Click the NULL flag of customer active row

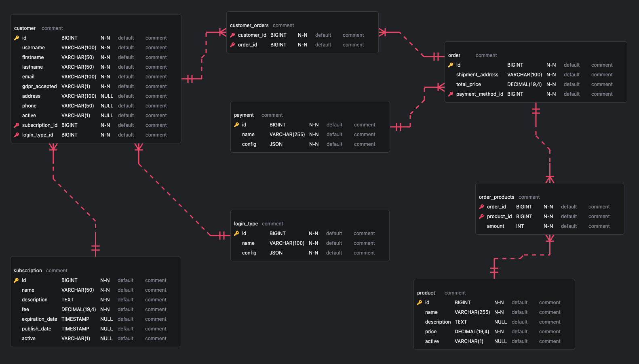[107, 116]
